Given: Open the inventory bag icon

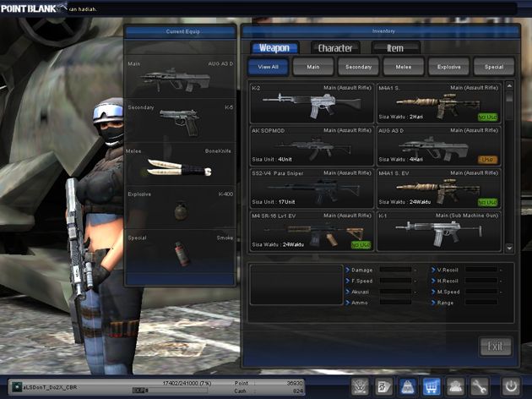Looking at the screenshot, I should (x=408, y=386).
